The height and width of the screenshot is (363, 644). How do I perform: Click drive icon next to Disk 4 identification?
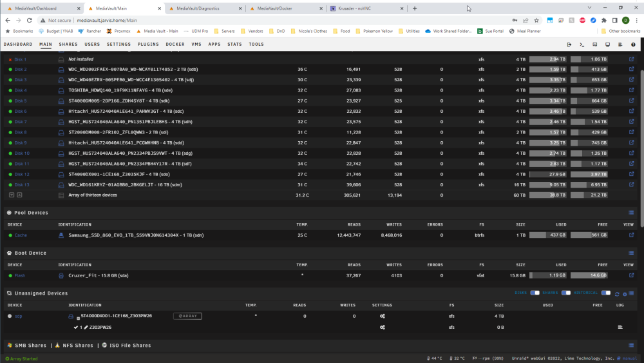click(x=61, y=90)
